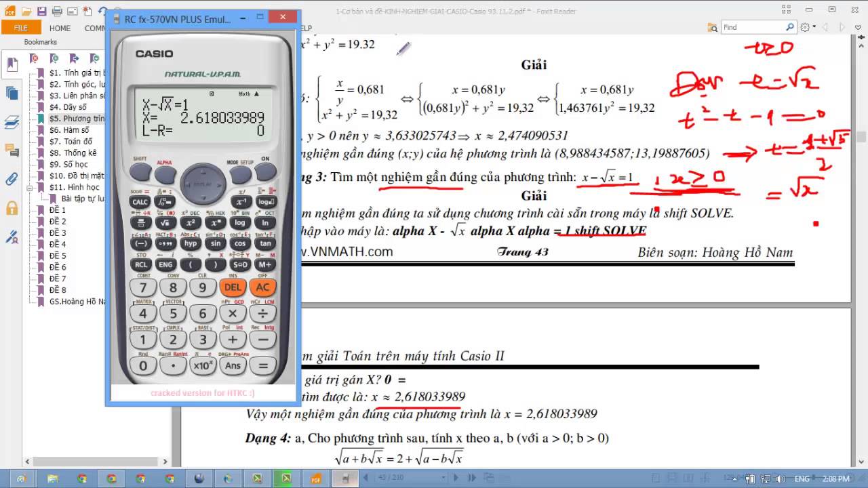Select bookmark Bài tập tự luyện
This screenshot has width=868, height=488.
click(83, 199)
